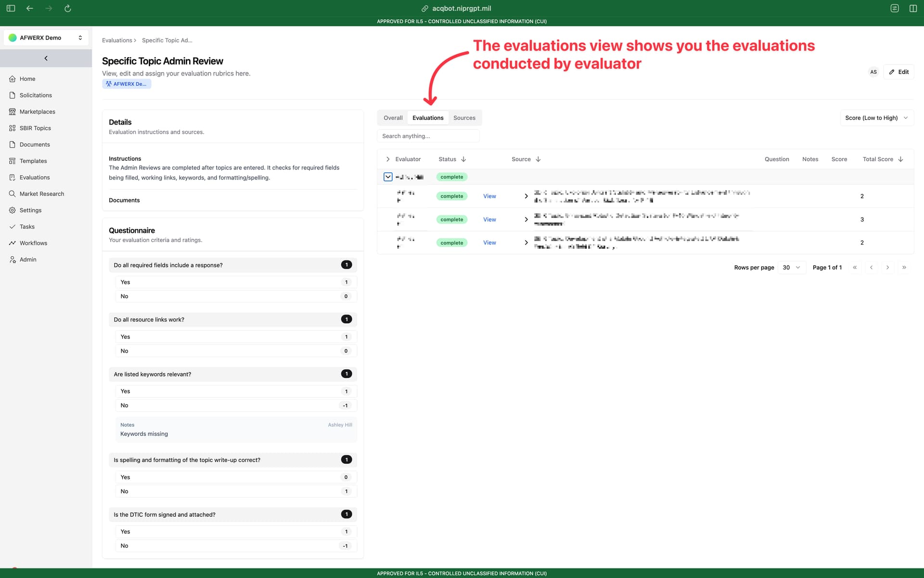Click the Edit button

point(898,72)
